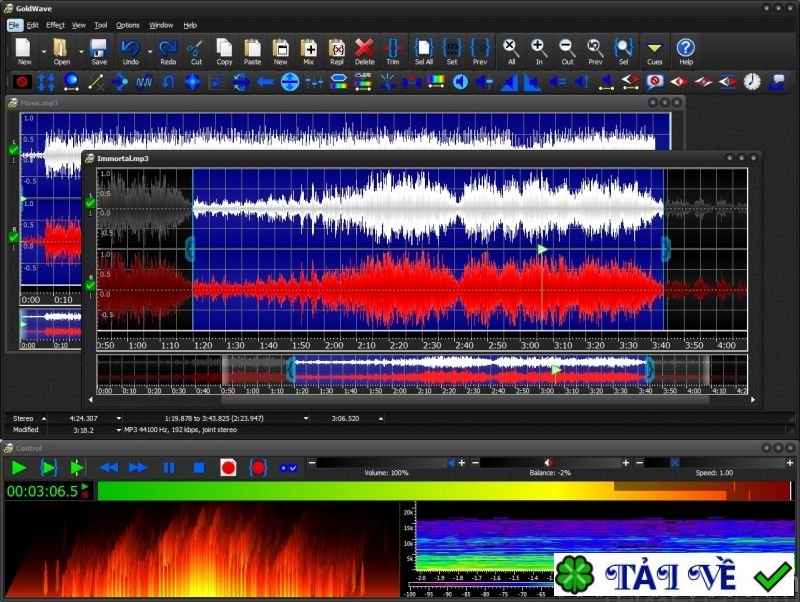Expand the Undo history dropdown arrow

click(151, 50)
